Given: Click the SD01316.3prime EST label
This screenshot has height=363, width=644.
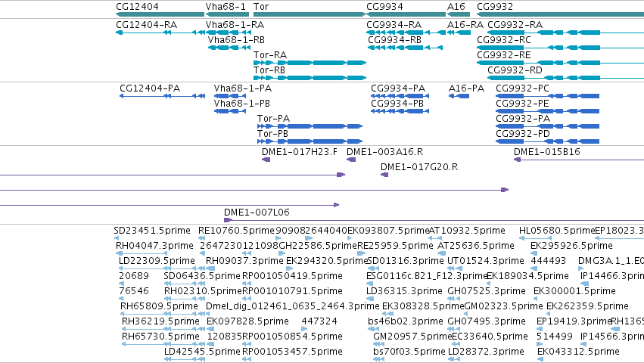Looking at the screenshot, I should coord(406,261).
